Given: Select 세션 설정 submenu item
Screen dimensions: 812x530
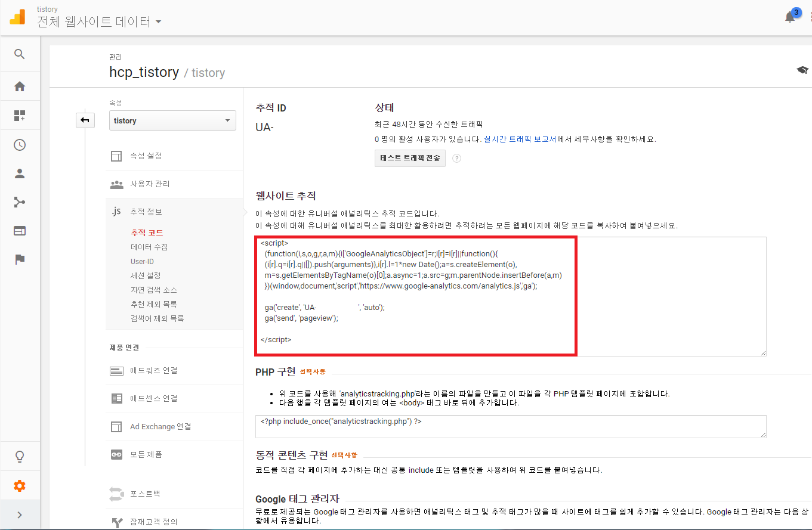Looking at the screenshot, I should click(146, 275).
